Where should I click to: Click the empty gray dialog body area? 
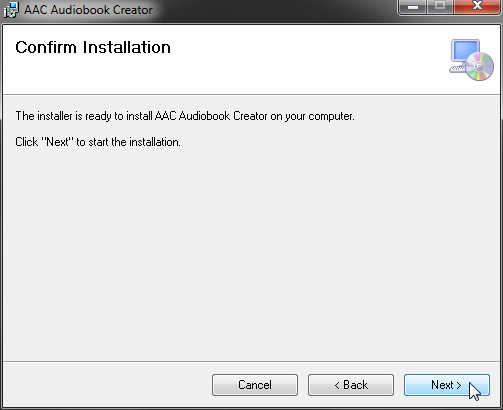point(251,253)
